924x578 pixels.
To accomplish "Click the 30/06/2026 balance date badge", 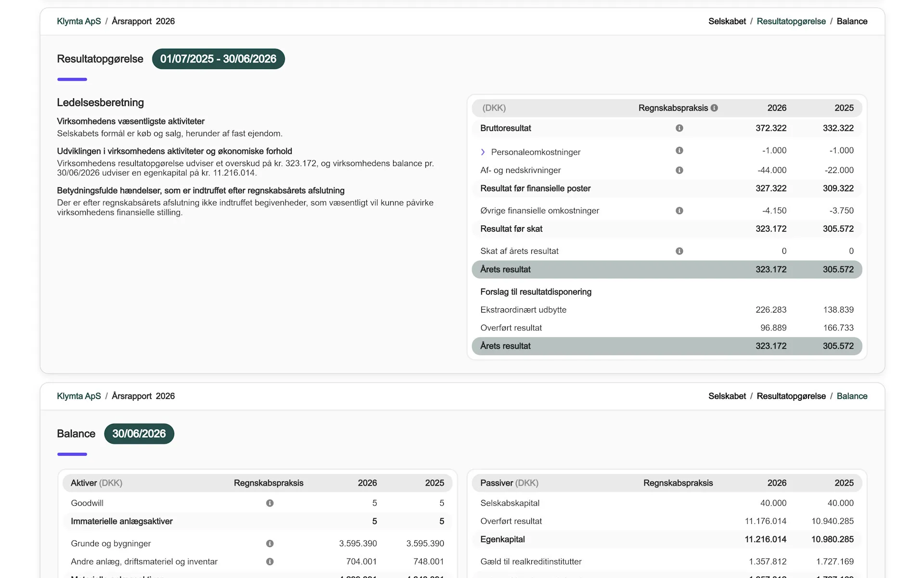I will (139, 433).
